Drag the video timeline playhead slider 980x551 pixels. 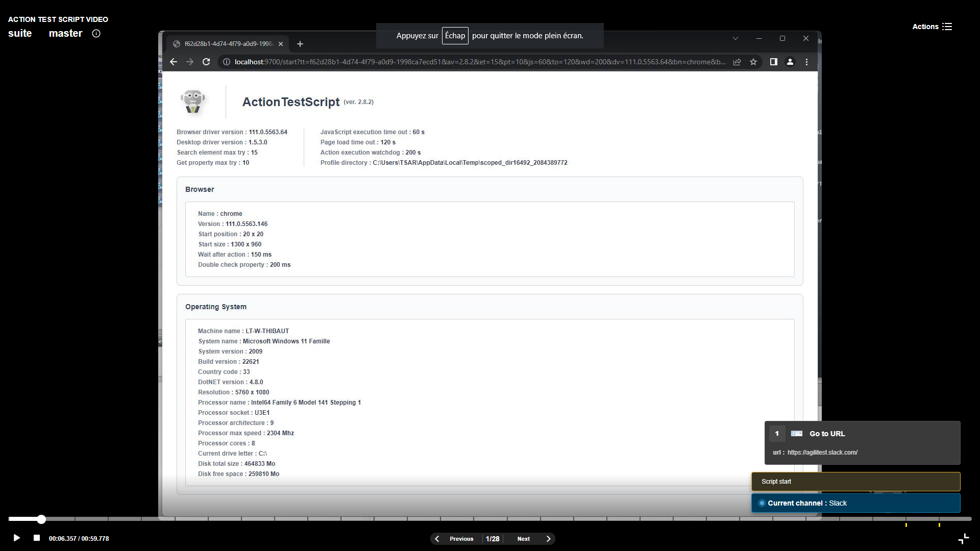tap(42, 519)
